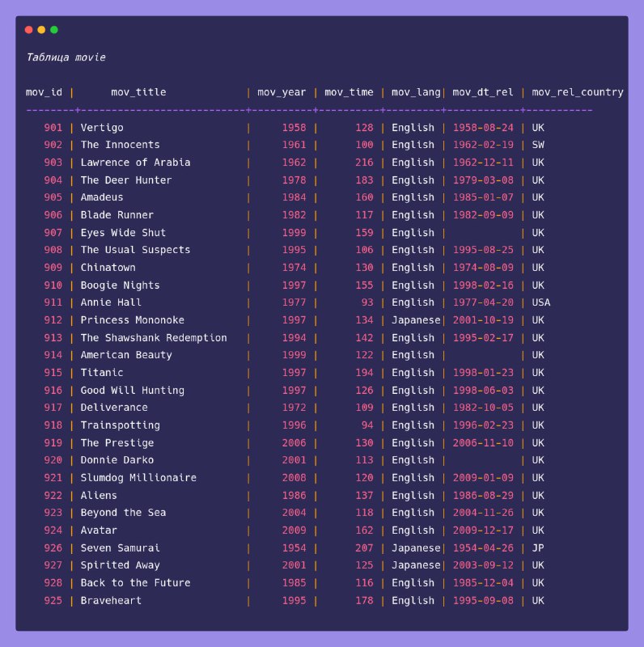Click Japanese in Spirited Away row
This screenshot has height=647, width=644.
pos(416,565)
